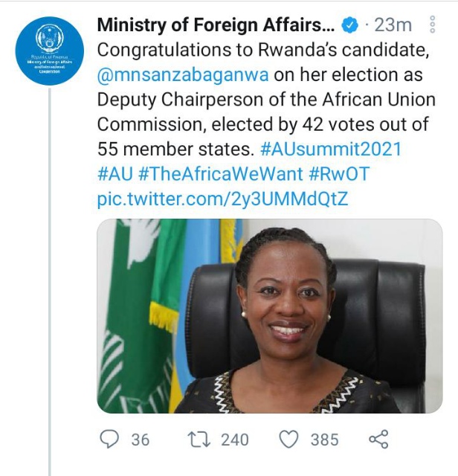Open the #AUsummit2021 hashtag
This screenshot has height=476, width=458.
pos(331,149)
